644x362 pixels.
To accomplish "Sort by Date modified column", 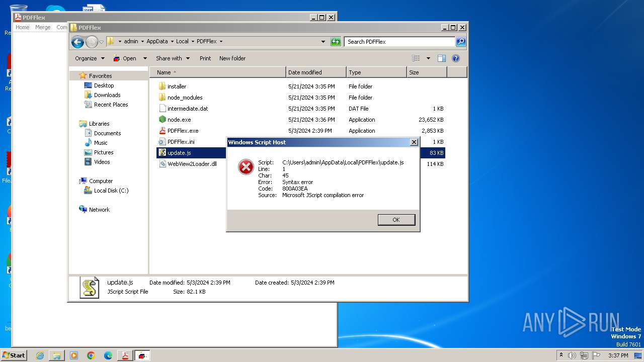I will 316,72.
